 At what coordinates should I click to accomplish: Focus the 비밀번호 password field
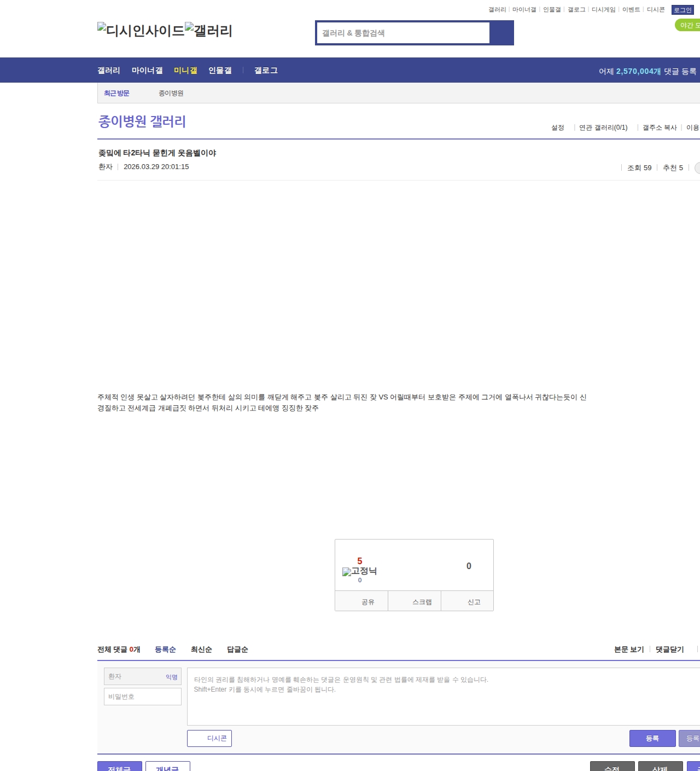click(x=143, y=697)
